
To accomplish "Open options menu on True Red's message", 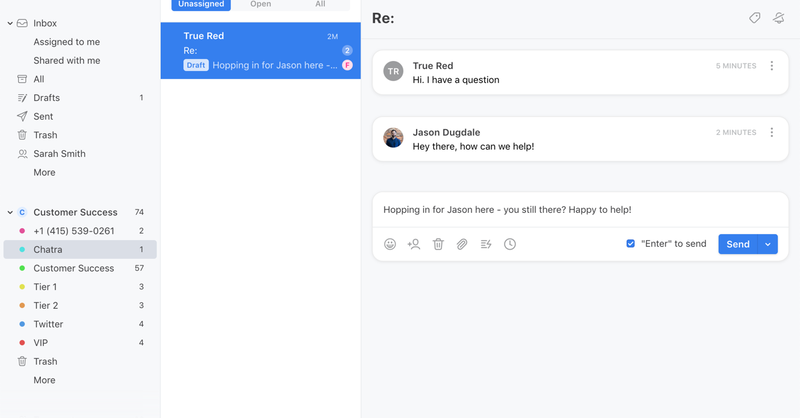I will [x=771, y=66].
